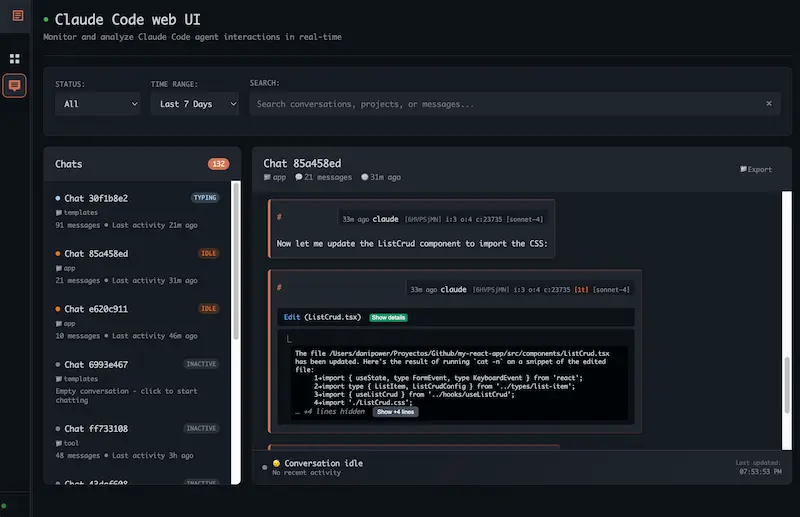Click the Chat 85a458ed header title

[302, 163]
